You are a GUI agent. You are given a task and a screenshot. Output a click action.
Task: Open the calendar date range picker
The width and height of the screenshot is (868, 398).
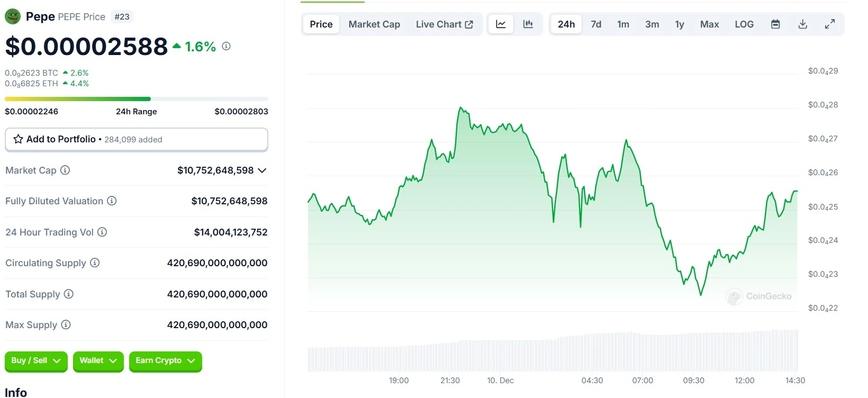click(775, 24)
